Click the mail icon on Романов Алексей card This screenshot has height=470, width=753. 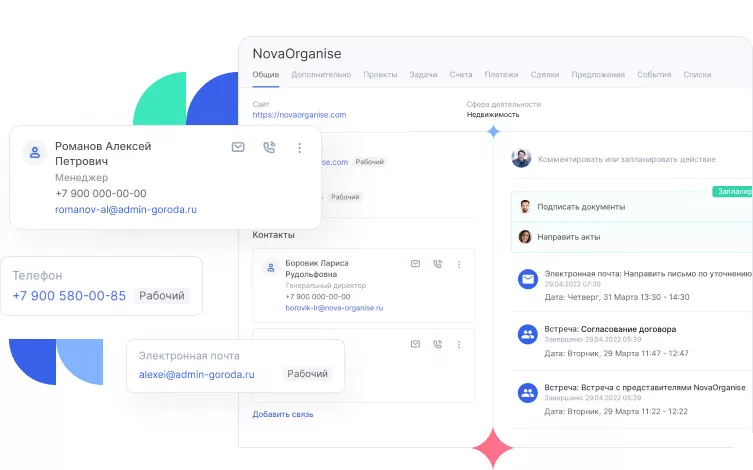(238, 147)
